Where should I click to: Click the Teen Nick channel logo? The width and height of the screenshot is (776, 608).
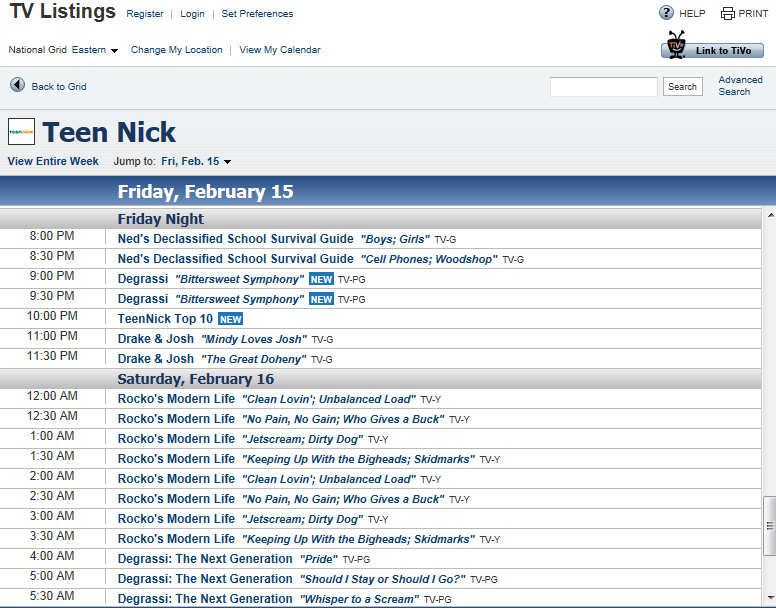(21, 132)
